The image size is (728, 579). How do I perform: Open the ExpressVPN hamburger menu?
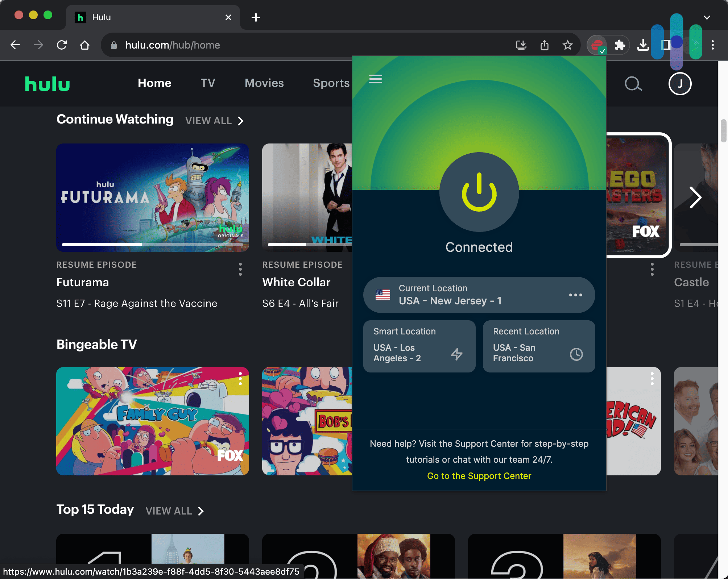[x=375, y=79]
